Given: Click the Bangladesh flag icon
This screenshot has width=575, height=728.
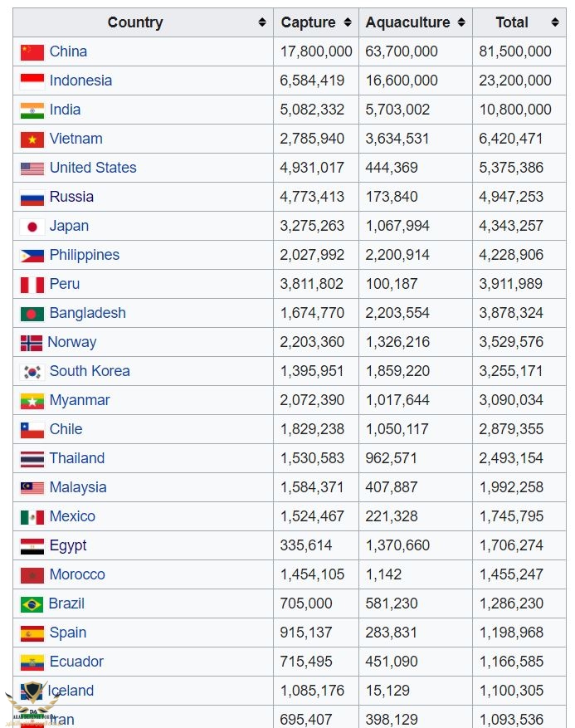Looking at the screenshot, I should 32,314.
